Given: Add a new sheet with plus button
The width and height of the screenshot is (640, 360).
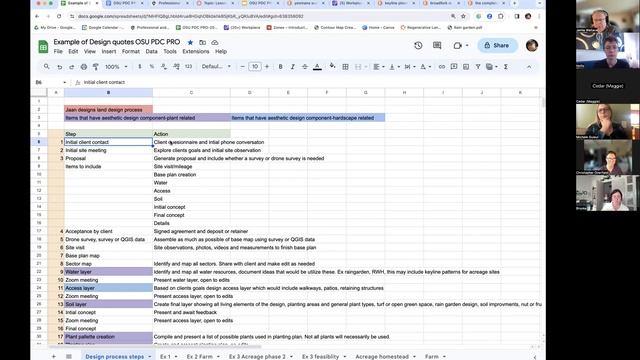Looking at the screenshot, I should pos(53,356).
